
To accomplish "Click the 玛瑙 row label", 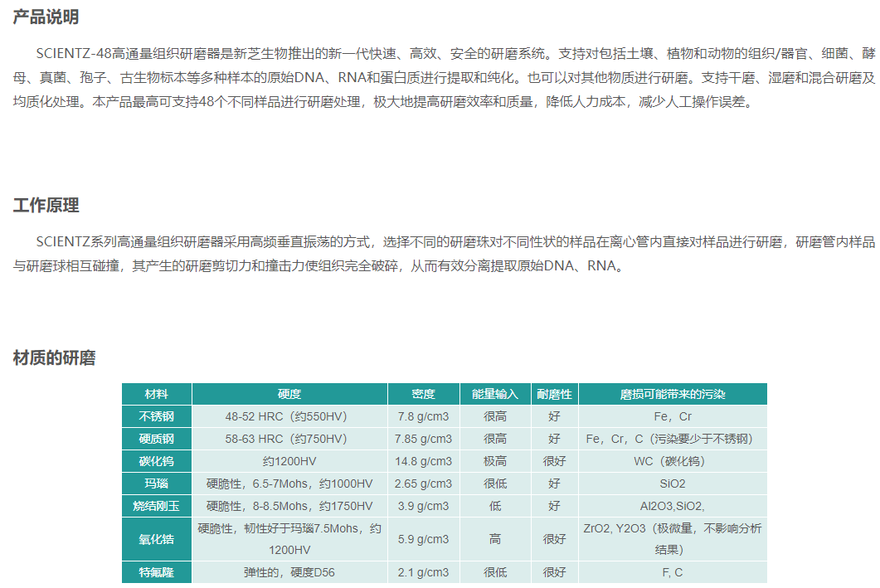I will click(x=157, y=484).
